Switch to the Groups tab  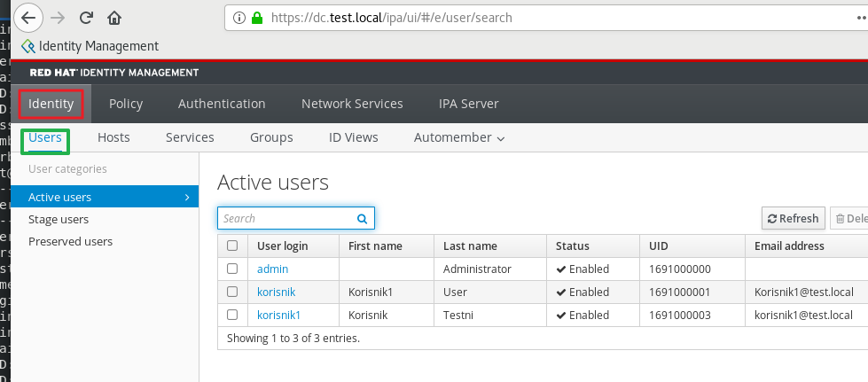(x=271, y=137)
